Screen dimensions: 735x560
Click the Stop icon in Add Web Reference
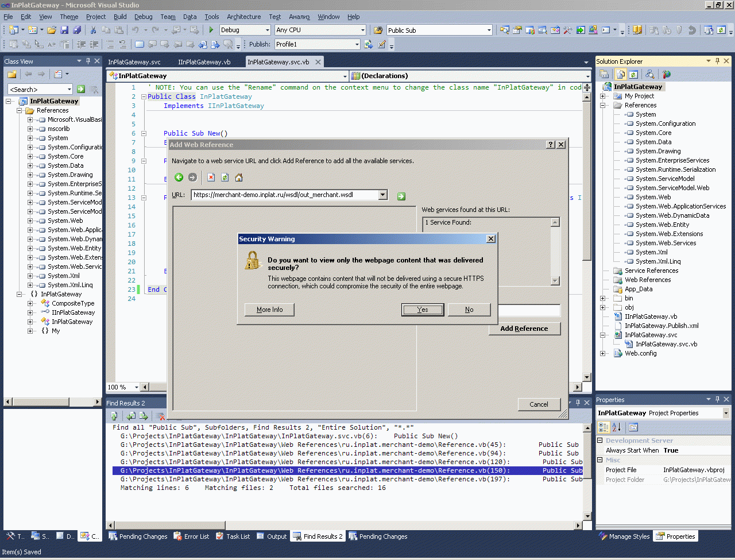click(211, 177)
